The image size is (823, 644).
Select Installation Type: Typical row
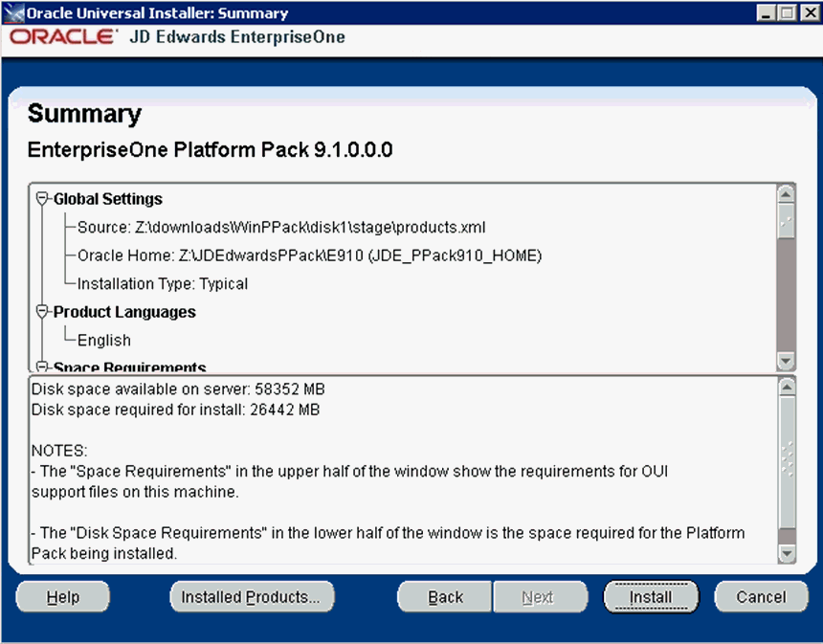pos(163,284)
